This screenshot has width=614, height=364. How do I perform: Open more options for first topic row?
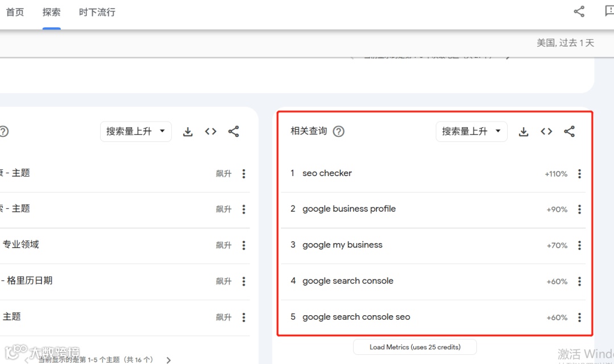click(x=243, y=174)
